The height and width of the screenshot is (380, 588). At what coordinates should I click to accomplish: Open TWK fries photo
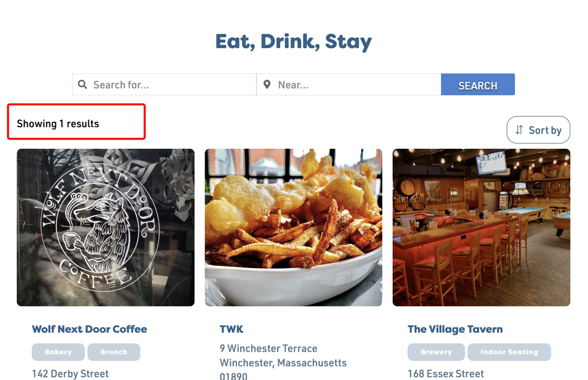(x=293, y=227)
